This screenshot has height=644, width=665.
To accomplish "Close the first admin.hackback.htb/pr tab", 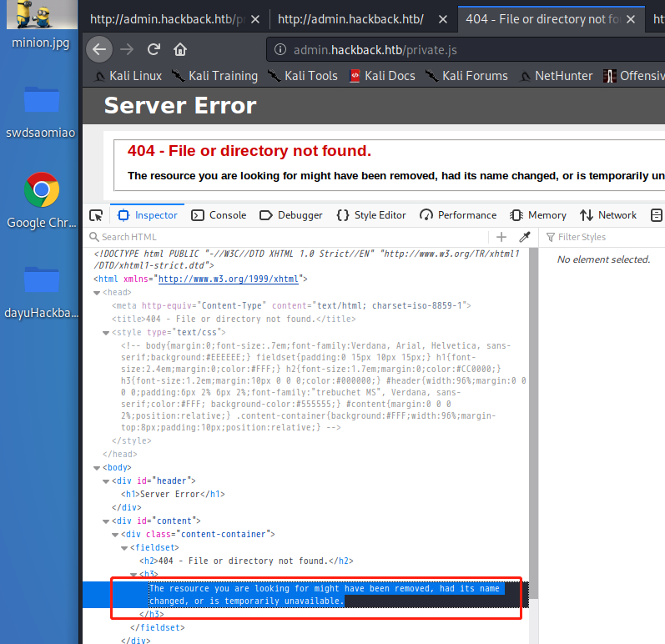I will (255, 19).
